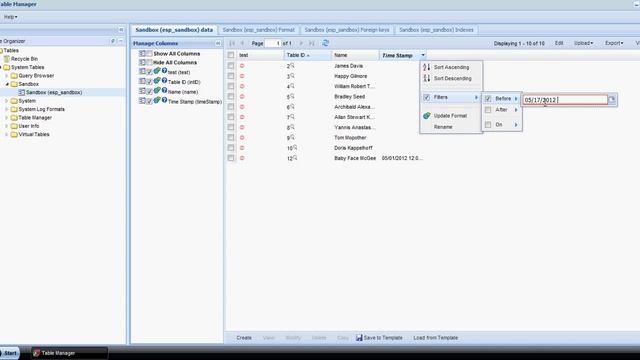Open the Help dropdown menu
The image size is (640, 360).
[11, 17]
